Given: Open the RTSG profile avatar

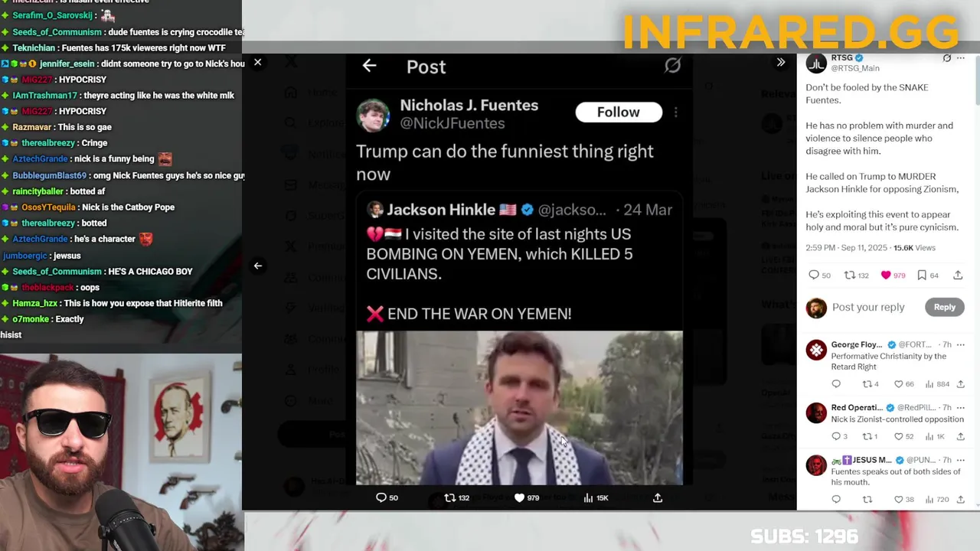Looking at the screenshot, I should point(816,64).
